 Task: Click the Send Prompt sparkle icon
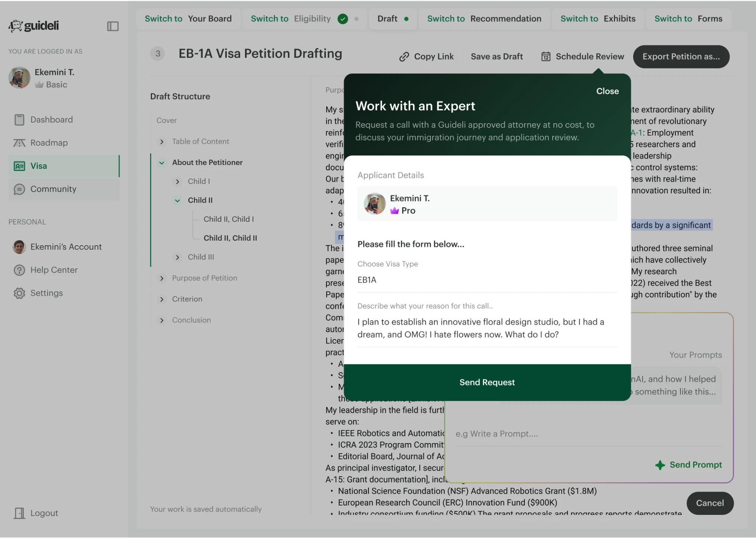pos(660,465)
